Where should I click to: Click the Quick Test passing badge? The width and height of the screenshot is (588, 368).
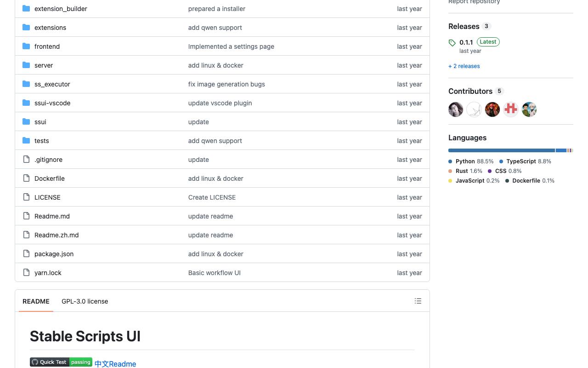61,362
